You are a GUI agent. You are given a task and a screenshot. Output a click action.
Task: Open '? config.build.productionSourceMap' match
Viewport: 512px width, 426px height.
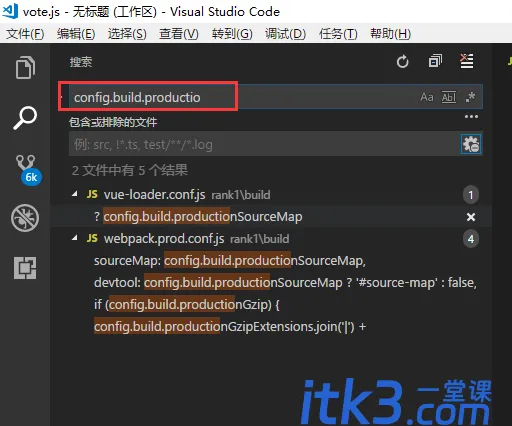(x=198, y=217)
